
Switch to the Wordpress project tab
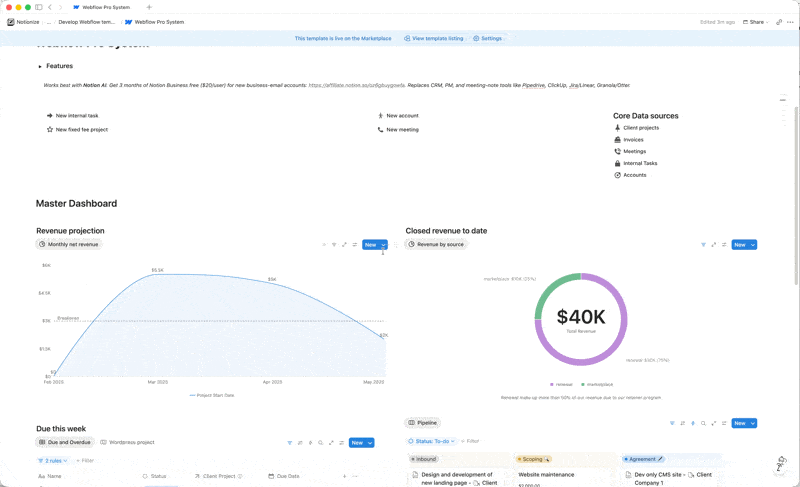(127, 442)
